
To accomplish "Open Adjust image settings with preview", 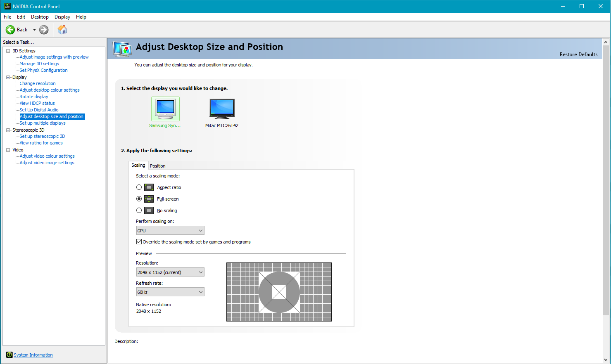I will (54, 57).
